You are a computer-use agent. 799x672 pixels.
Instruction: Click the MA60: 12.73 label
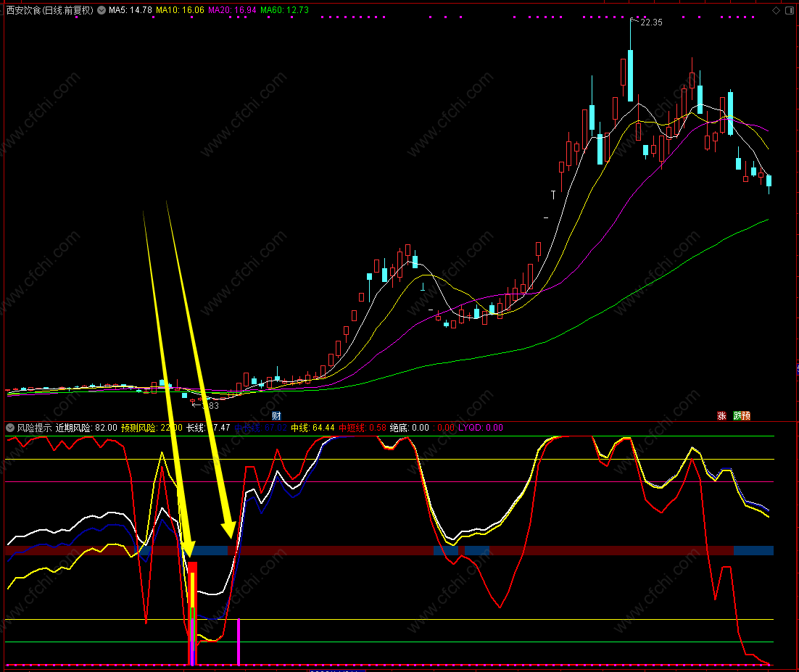pyautogui.click(x=284, y=10)
